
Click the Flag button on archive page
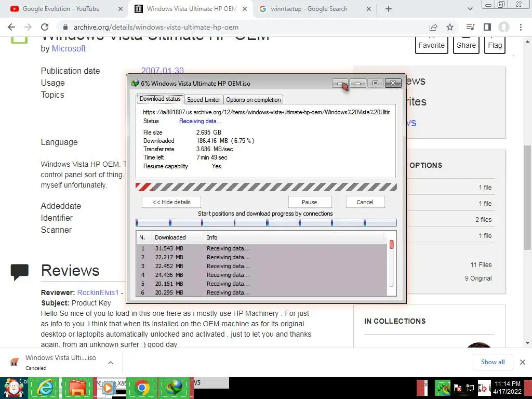pyautogui.click(x=495, y=45)
